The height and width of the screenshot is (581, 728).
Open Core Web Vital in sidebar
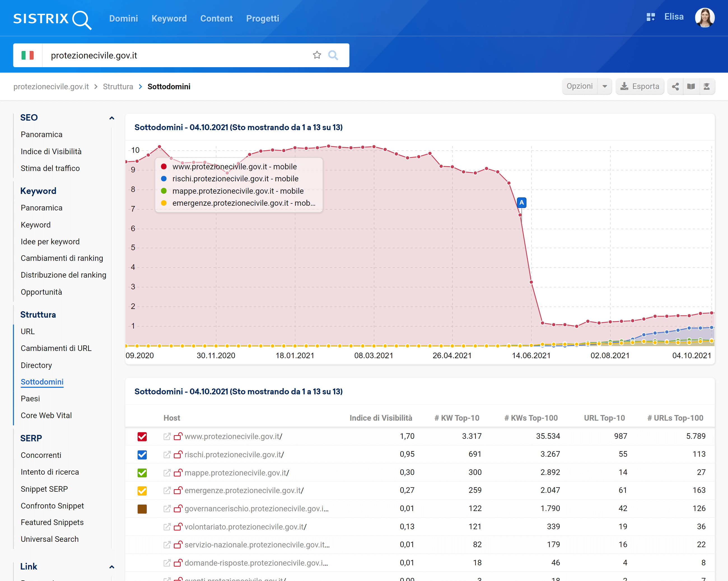click(x=46, y=416)
